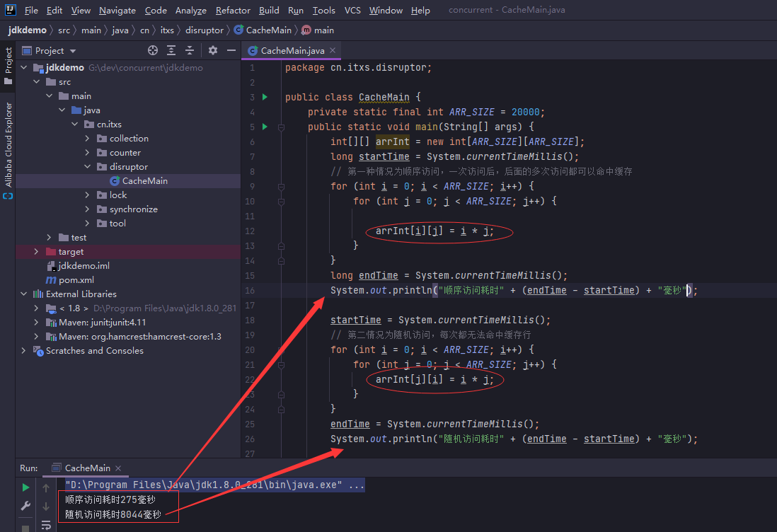Open Project panel settings gear
The width and height of the screenshot is (777, 532).
[x=213, y=50]
